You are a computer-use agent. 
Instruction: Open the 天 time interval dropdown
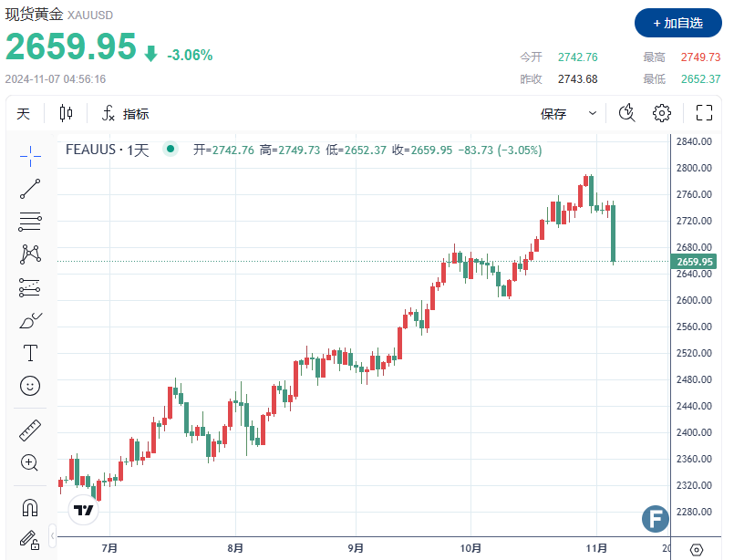click(x=24, y=113)
